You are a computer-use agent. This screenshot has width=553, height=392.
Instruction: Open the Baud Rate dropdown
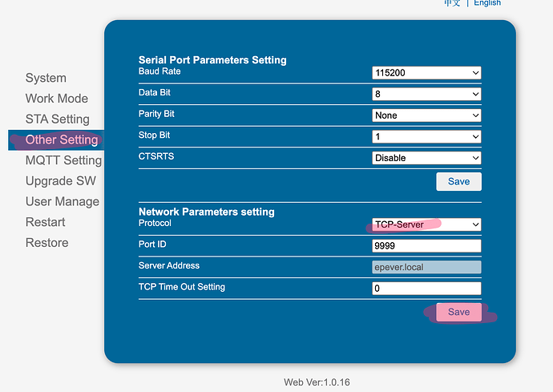point(426,73)
